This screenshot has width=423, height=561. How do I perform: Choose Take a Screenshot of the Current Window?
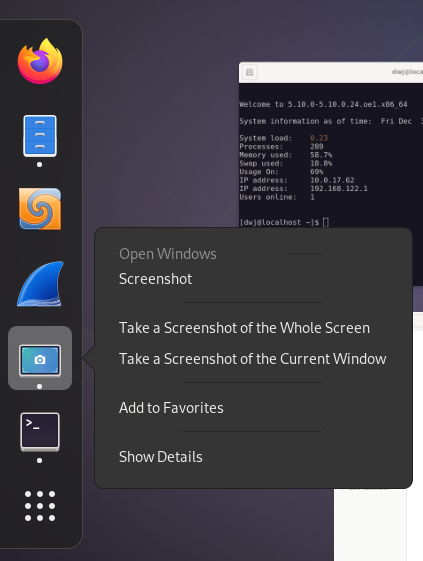tap(253, 359)
